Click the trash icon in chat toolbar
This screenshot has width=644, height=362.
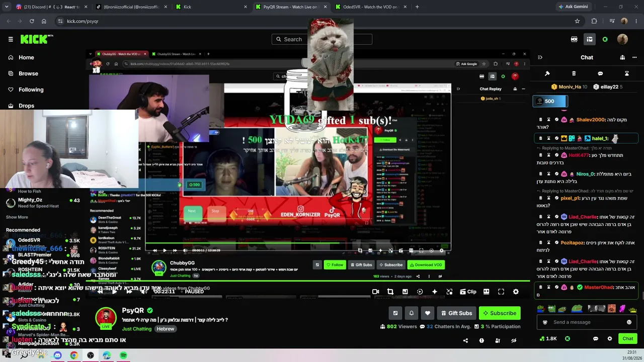(574, 73)
